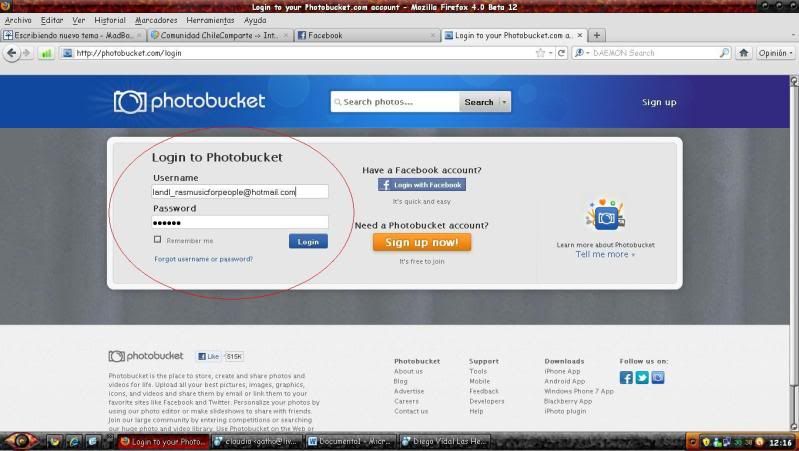Screen dimensions: 799x451
Task: Click the third Follow us icon
Action: 658,378
